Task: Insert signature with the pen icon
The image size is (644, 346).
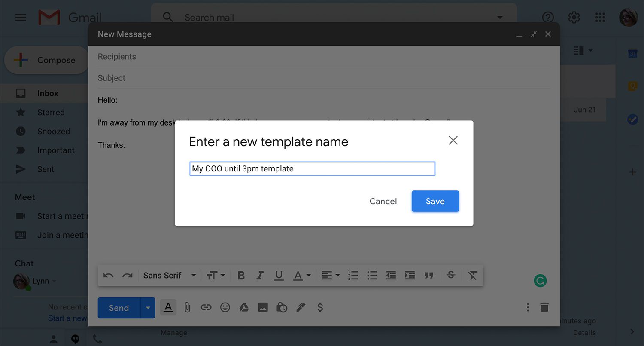Action: (x=301, y=307)
